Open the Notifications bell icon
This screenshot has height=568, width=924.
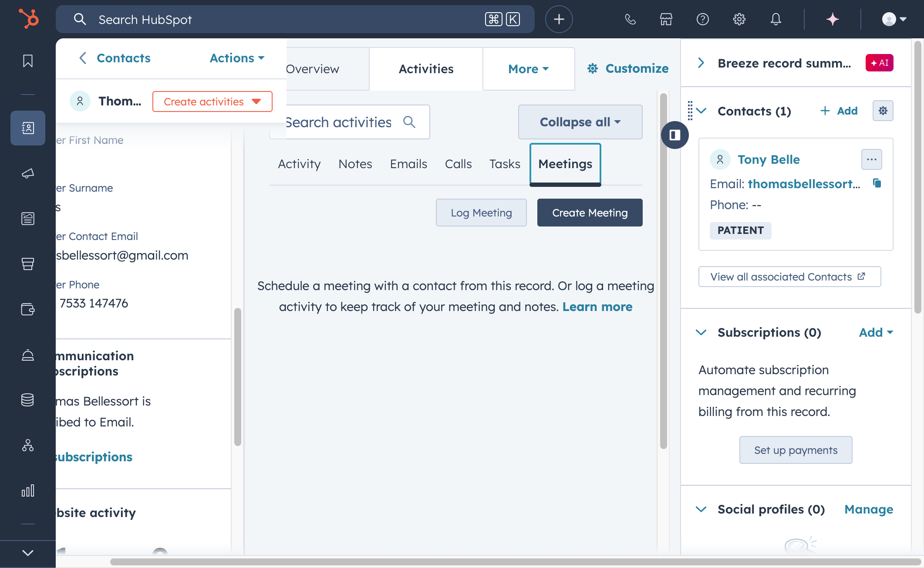(776, 19)
